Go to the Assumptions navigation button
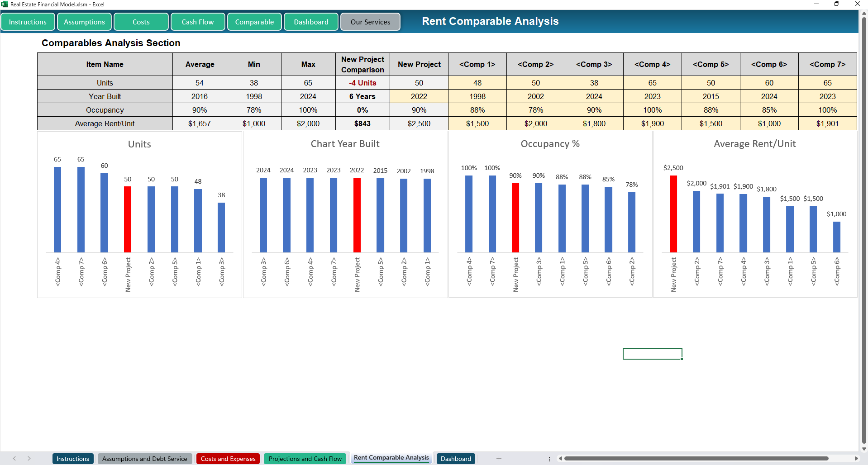The height and width of the screenshot is (465, 868). tap(84, 22)
